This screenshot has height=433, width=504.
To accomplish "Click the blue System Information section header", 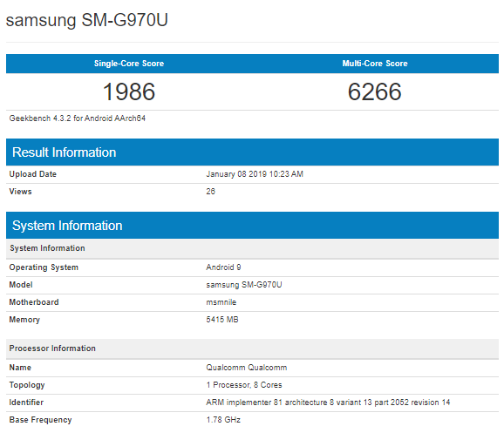I will 252,225.
